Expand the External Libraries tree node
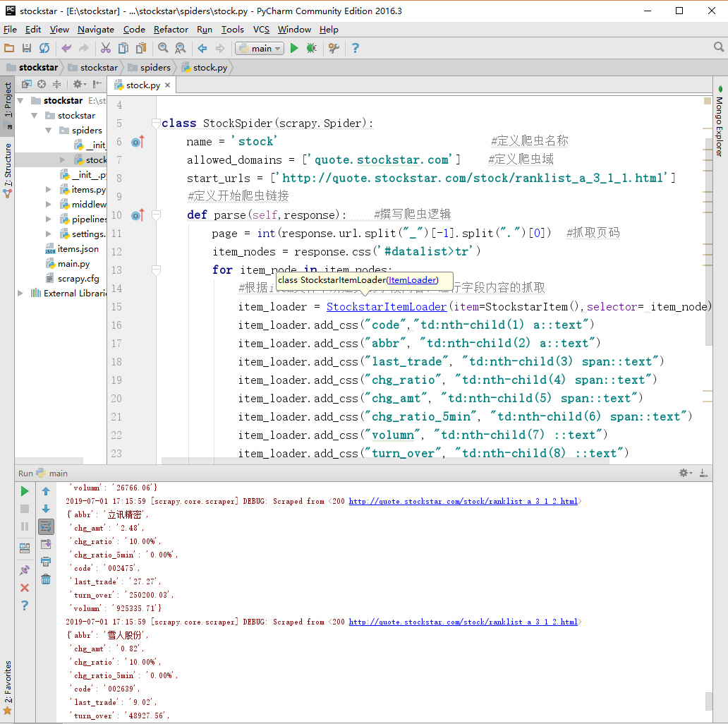Screen dimensions: 728x724 click(x=20, y=294)
